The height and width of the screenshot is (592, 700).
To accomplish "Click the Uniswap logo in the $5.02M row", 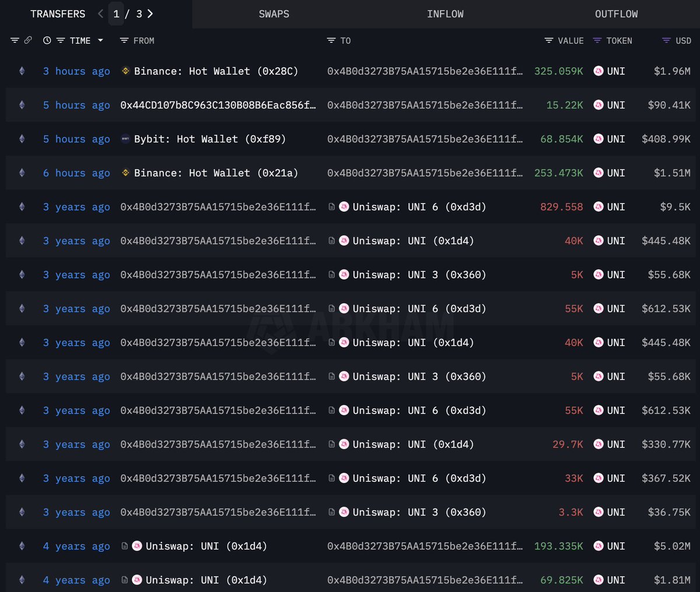I will coord(137,547).
